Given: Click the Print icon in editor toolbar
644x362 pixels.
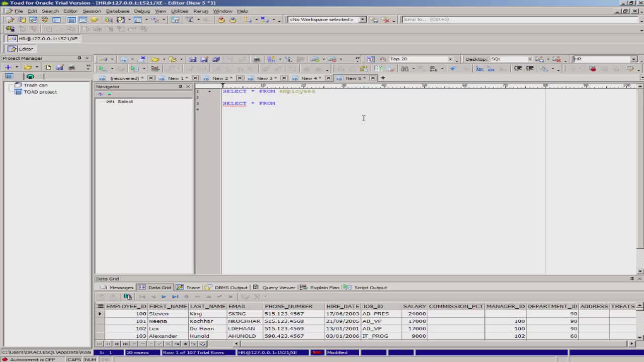Looking at the screenshot, I should coord(257,59).
